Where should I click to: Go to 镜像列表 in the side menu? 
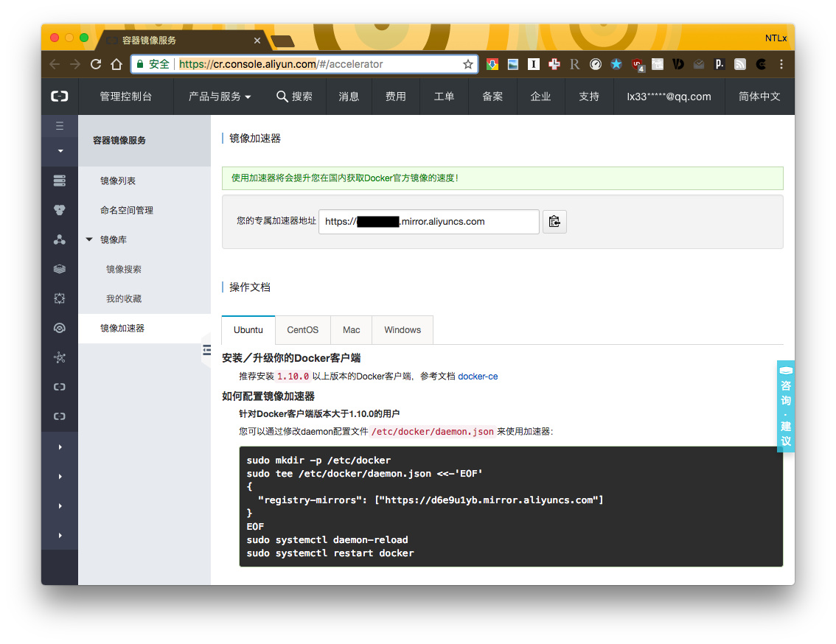[144, 181]
